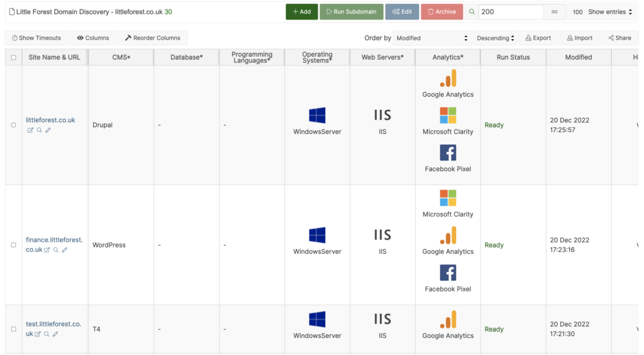Open the Order by Modified dropdown
The height and width of the screenshot is (355, 644).
432,38
